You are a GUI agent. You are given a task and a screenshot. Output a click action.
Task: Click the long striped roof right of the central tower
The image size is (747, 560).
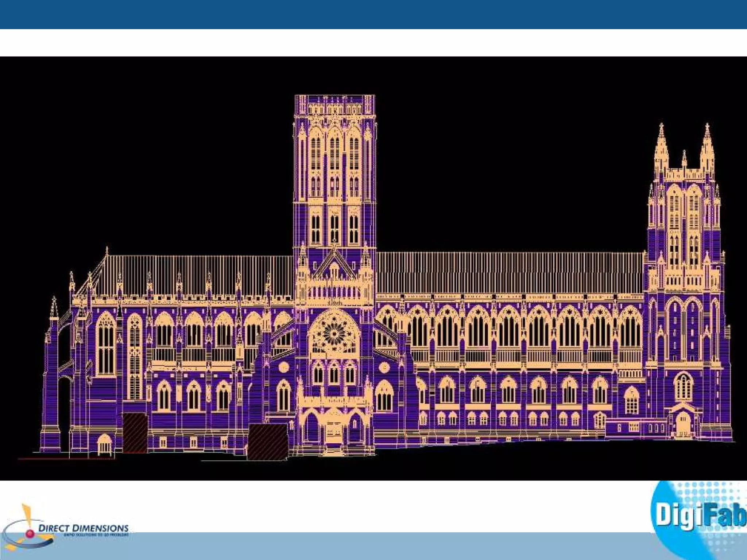point(509,272)
